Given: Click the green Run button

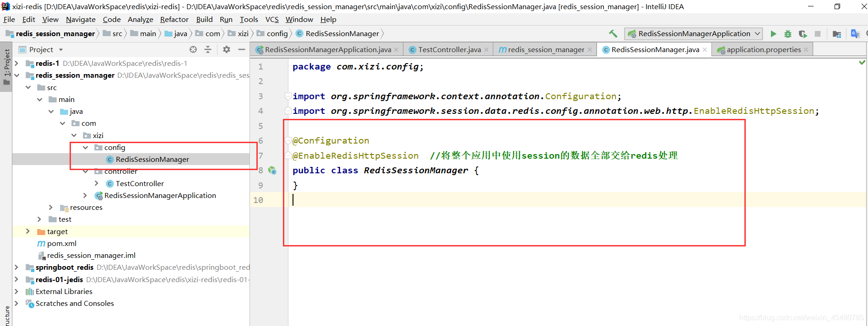Looking at the screenshot, I should pyautogui.click(x=773, y=34).
